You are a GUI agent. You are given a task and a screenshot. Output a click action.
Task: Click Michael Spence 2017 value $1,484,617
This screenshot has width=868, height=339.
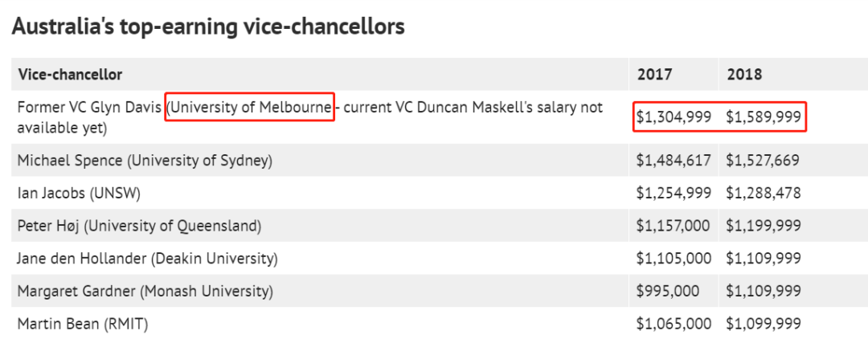[x=674, y=161]
